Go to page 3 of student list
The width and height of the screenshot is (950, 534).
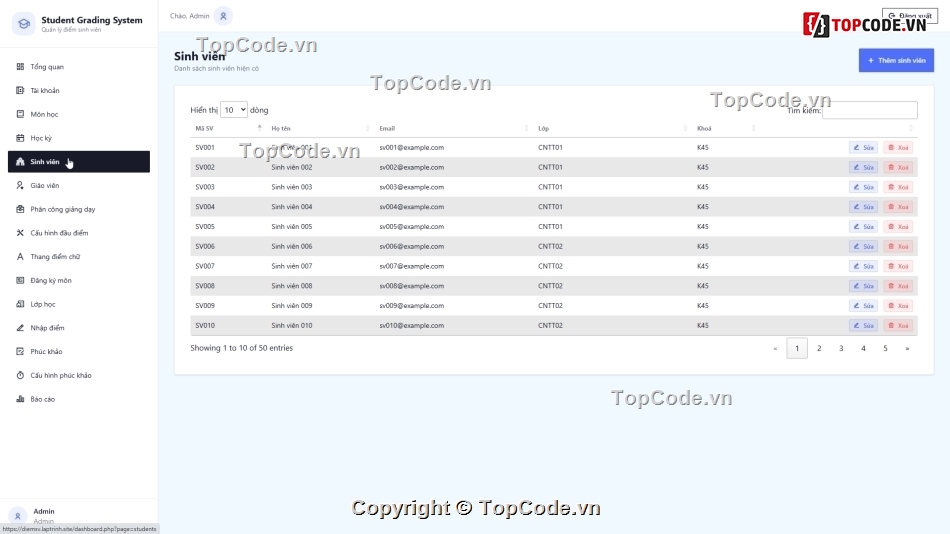point(841,349)
